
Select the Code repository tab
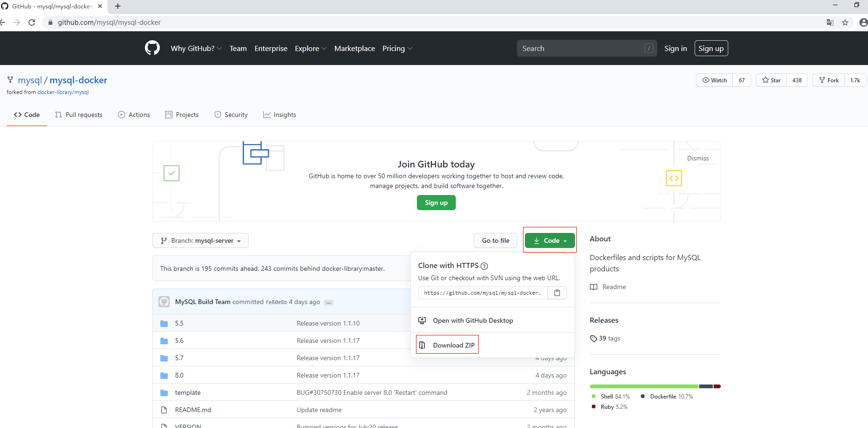pyautogui.click(x=27, y=115)
